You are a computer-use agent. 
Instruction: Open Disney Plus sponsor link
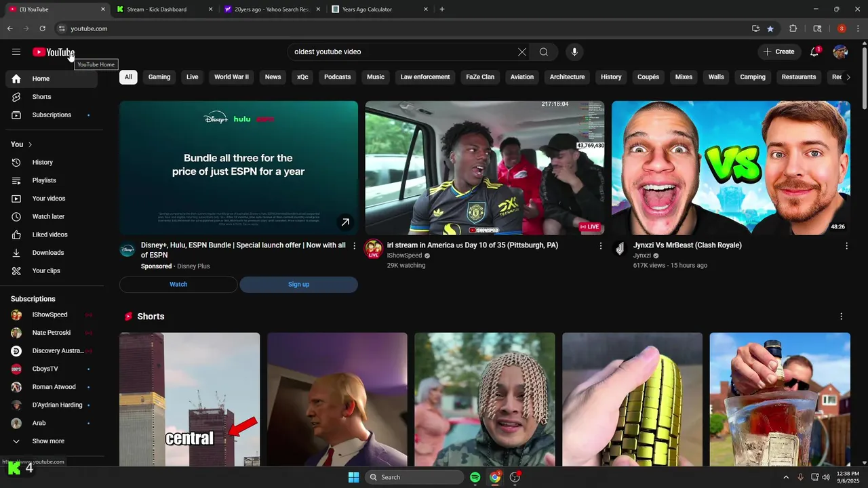pyautogui.click(x=193, y=266)
